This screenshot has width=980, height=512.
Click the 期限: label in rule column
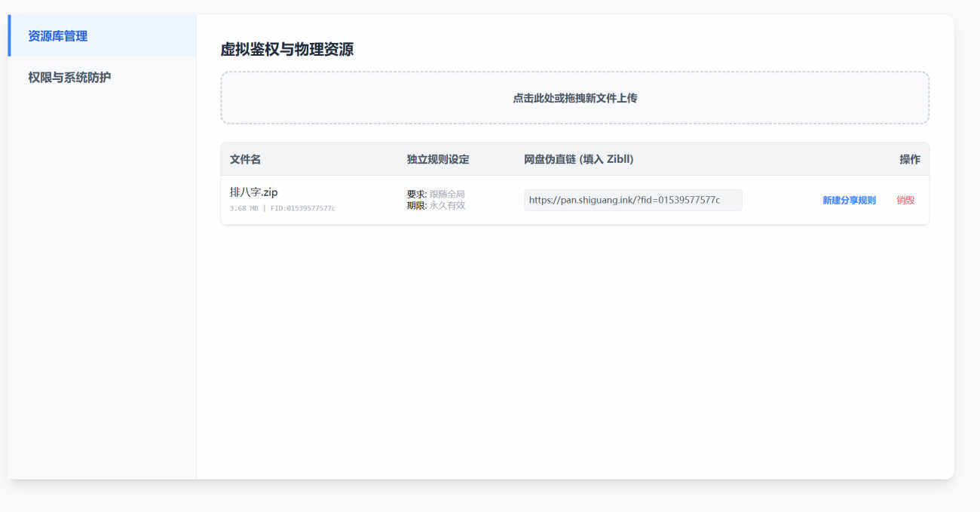click(417, 206)
